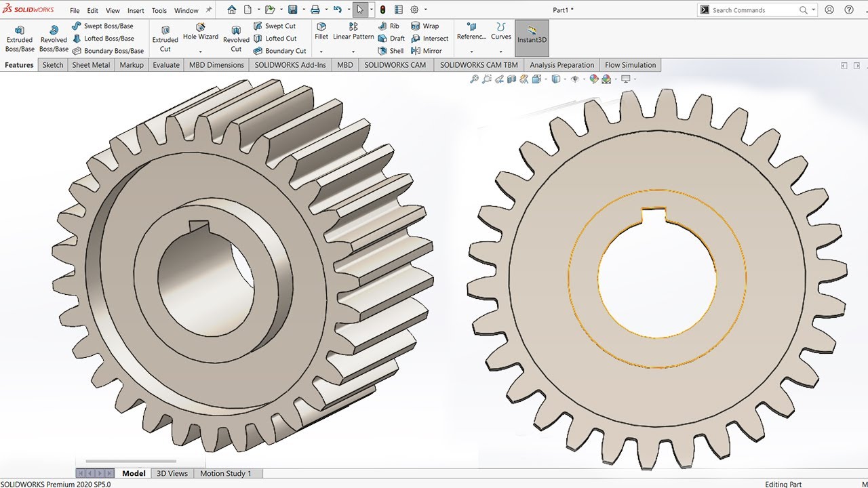868x488 pixels.
Task: Apply the Mirror feature
Action: pos(426,51)
